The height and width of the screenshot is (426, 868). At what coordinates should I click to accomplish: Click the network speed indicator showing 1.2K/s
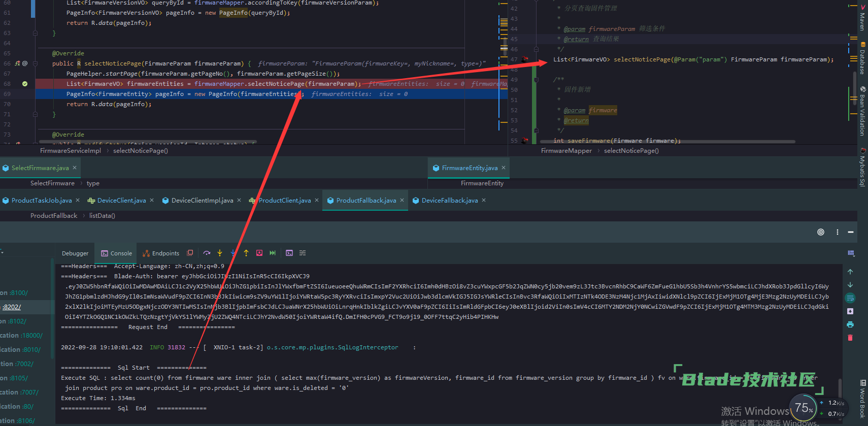click(x=832, y=403)
